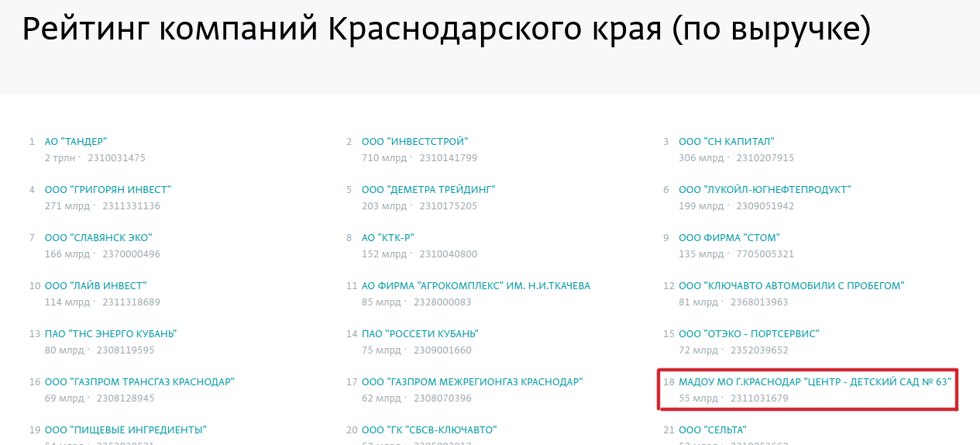Open the ООО "ГК "СБСВ-КЛЮЧАВТО" link

428,430
